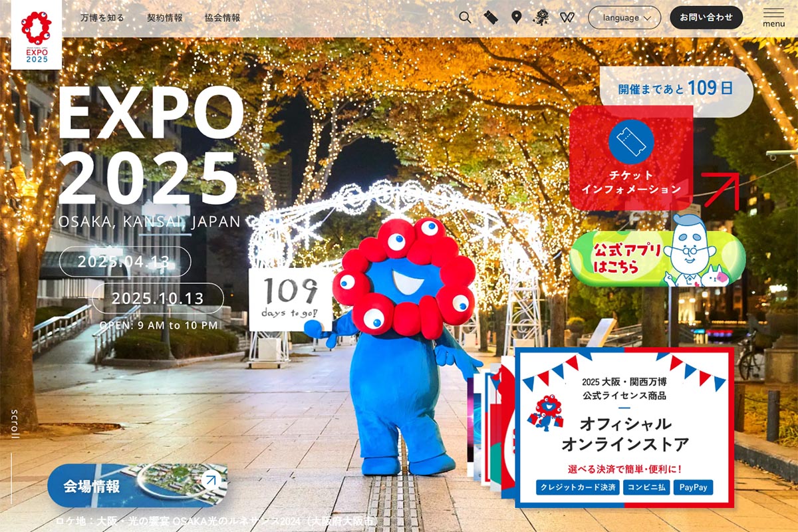Click the blue round ticket icon
The width and height of the screenshot is (798, 532).
coord(631,142)
